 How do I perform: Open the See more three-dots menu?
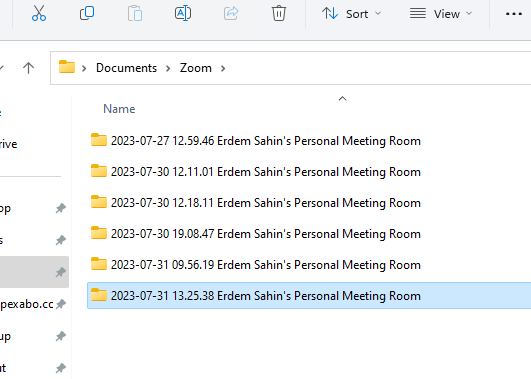pos(513,14)
